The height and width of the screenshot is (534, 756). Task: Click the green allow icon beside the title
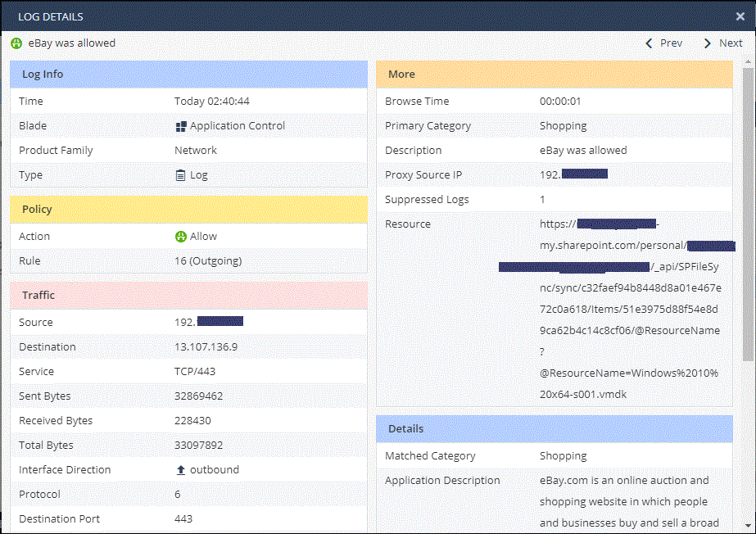pos(17,43)
